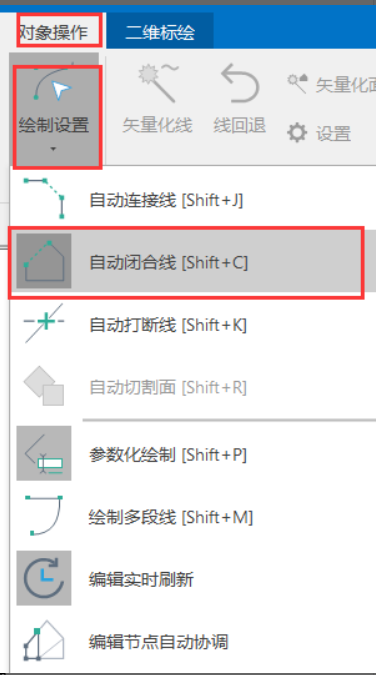Click the 绘制多段线 curve icon
Viewport: 376px width, 675px height.
click(x=44, y=516)
